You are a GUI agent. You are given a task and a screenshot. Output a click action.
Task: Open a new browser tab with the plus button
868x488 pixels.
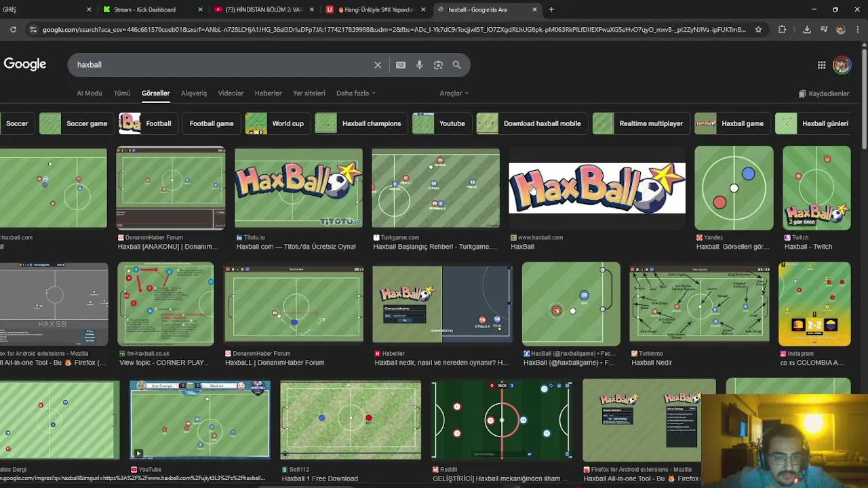point(551,9)
